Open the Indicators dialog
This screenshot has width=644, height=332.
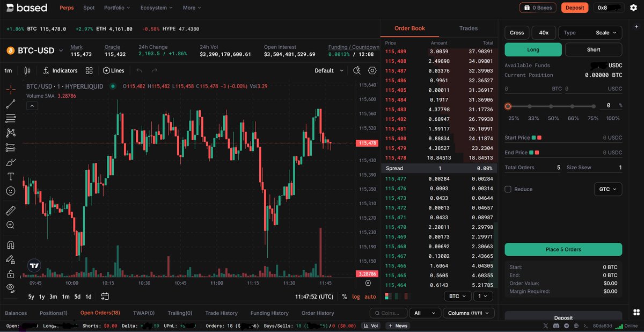(60, 70)
